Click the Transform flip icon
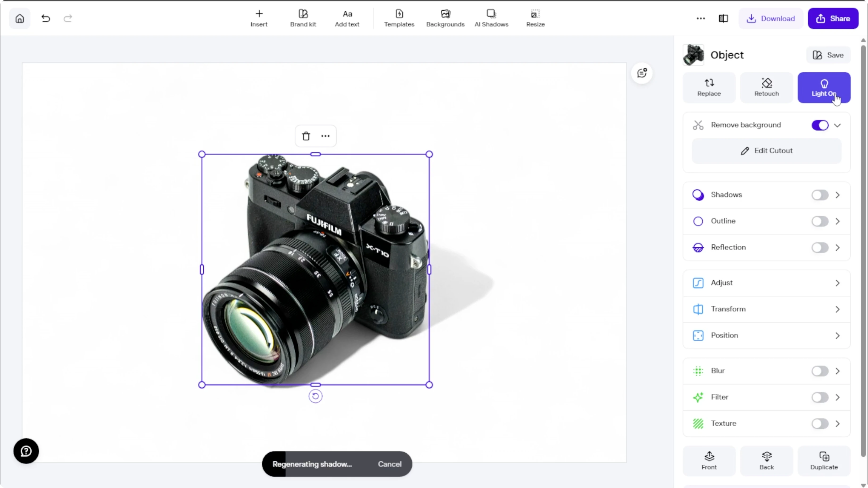 coord(698,309)
